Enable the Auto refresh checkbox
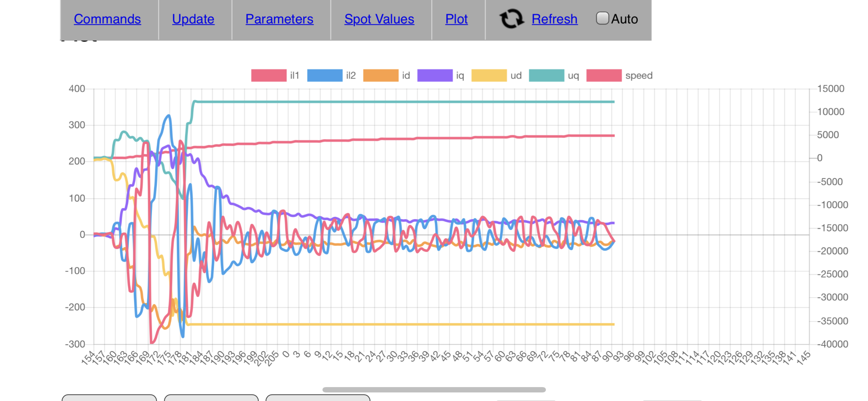 (x=602, y=18)
